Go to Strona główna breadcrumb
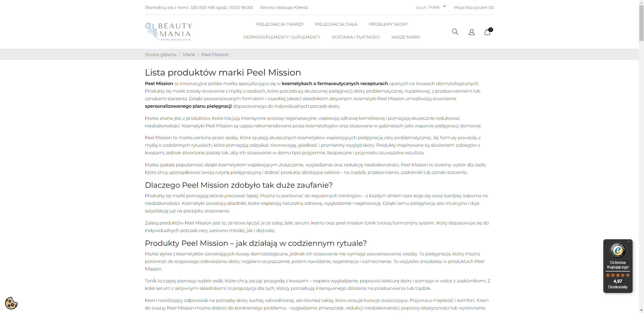644x313 pixels. click(160, 54)
